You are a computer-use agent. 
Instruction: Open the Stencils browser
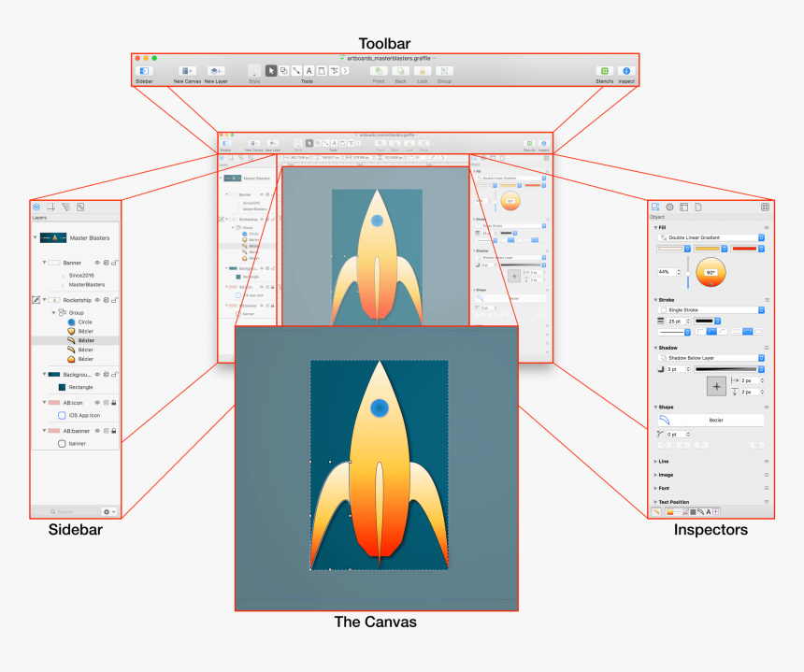(605, 71)
